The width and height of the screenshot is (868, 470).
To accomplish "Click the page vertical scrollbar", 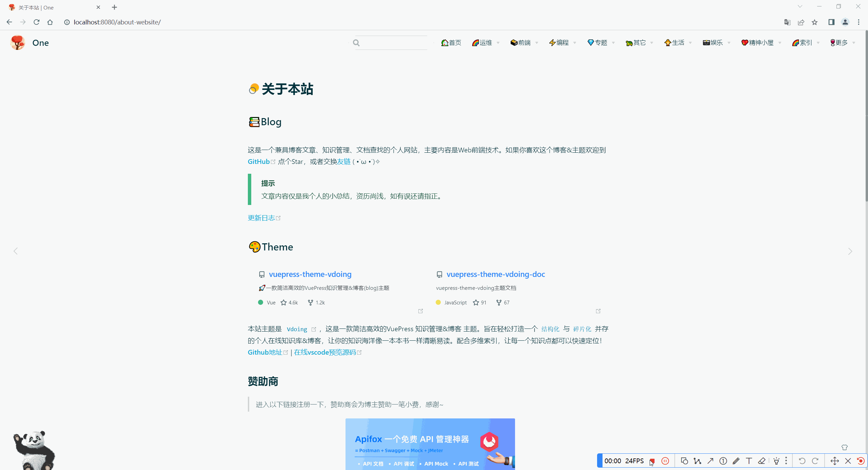I will tap(866, 115).
